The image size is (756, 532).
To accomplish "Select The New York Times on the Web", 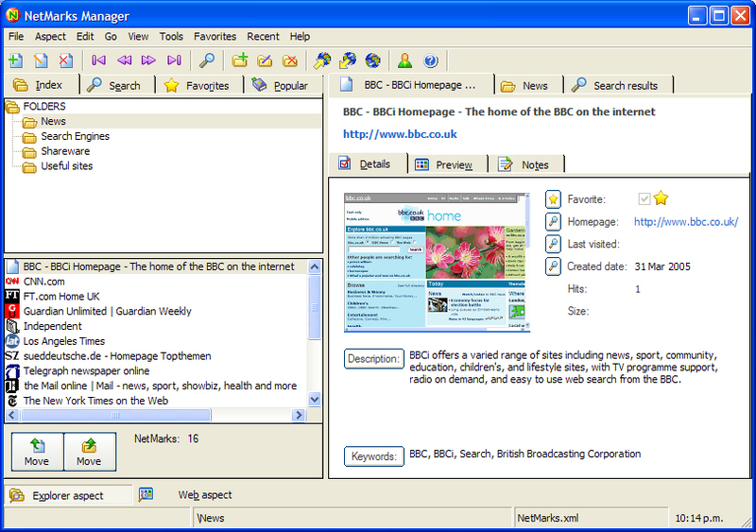I will 95,401.
